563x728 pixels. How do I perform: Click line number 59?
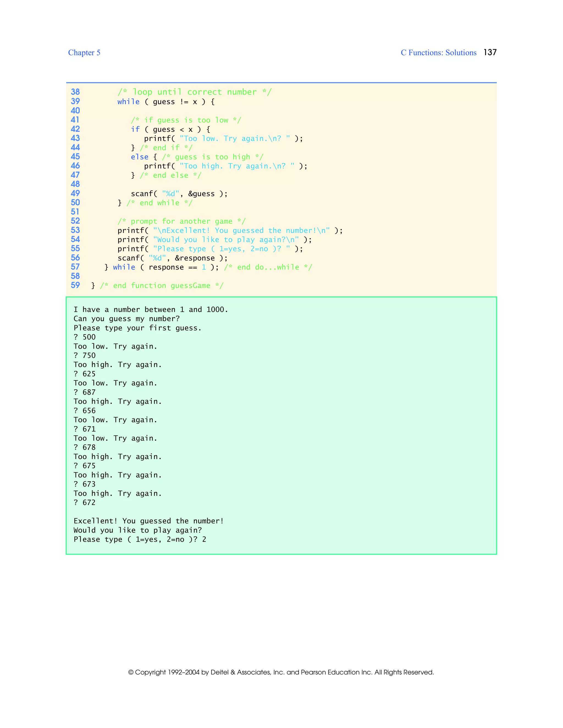coord(75,285)
